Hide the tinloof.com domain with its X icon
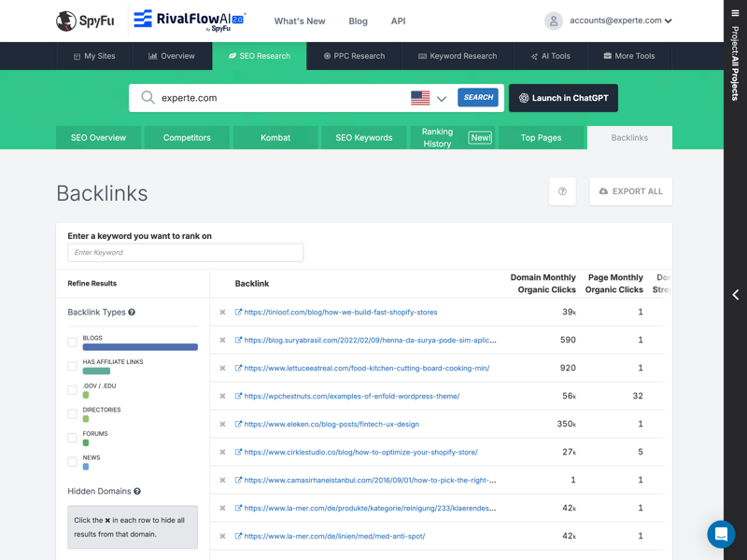Viewport: 747px width, 560px height. click(222, 313)
